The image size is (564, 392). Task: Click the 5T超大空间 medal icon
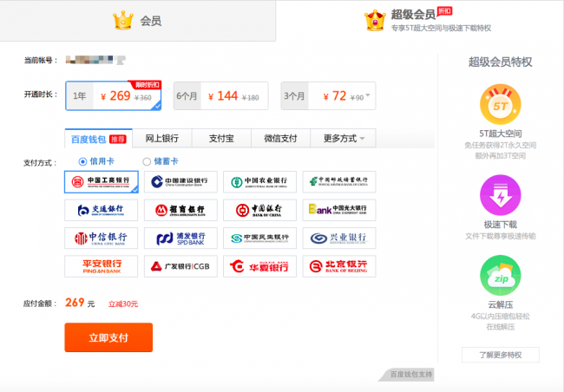click(501, 105)
